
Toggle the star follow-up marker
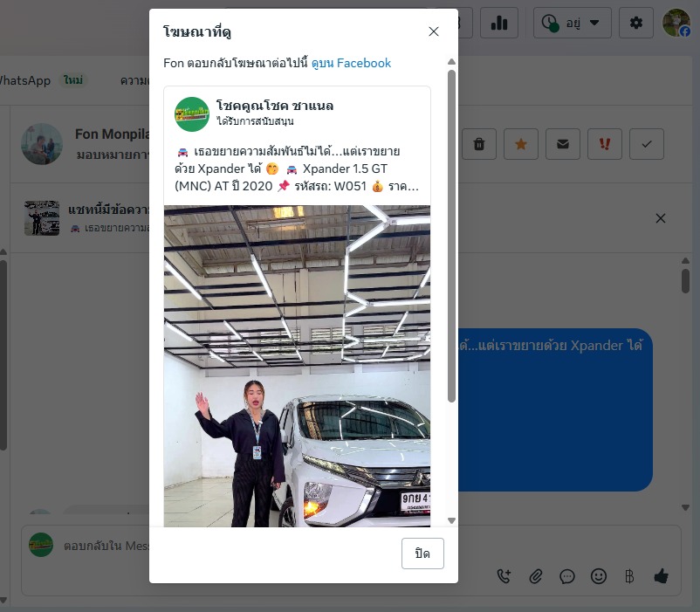(x=521, y=144)
